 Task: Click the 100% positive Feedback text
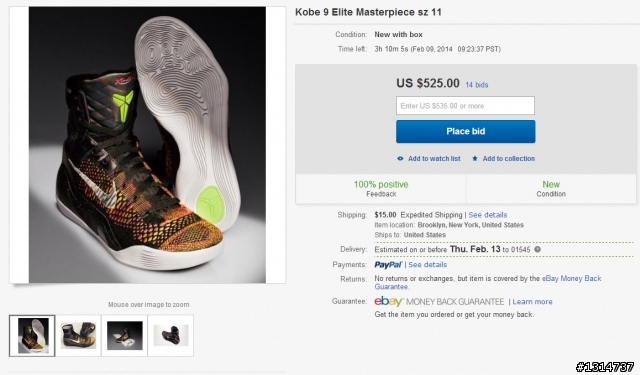click(381, 189)
